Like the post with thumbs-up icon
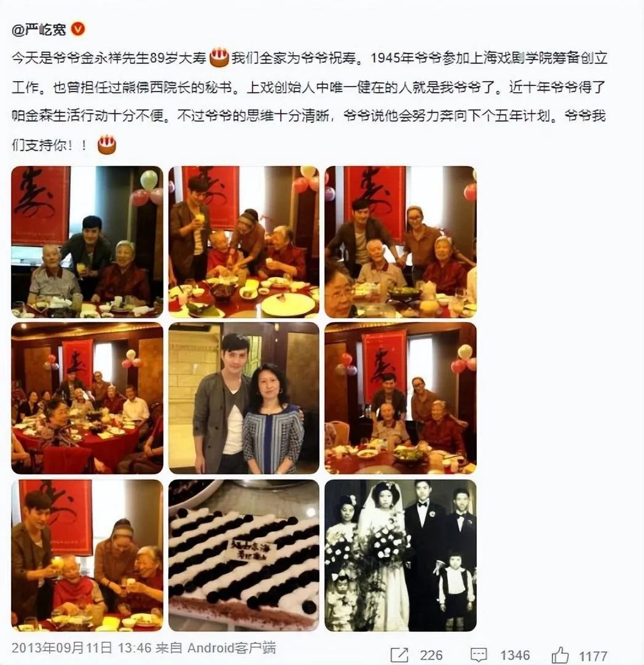The width and height of the screenshot is (644, 665). click(x=560, y=655)
